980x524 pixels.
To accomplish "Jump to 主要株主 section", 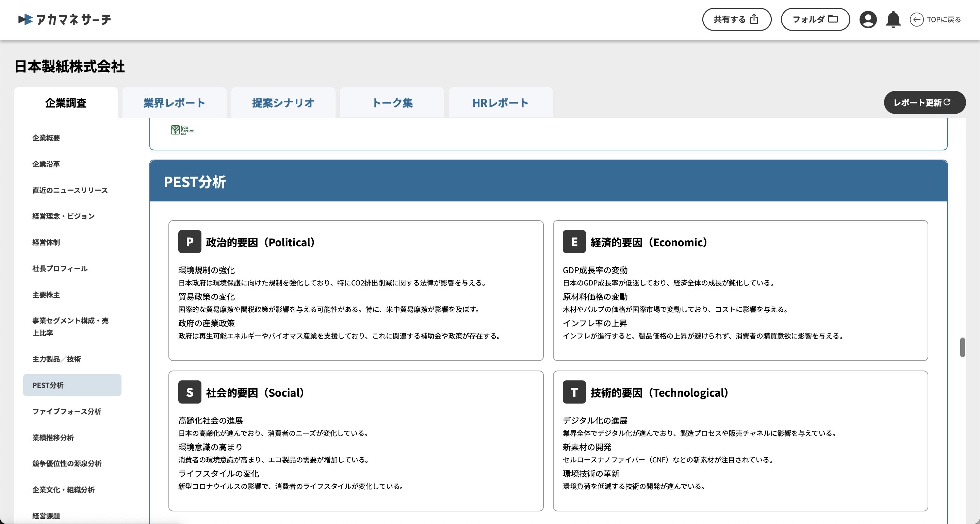I will coord(46,295).
